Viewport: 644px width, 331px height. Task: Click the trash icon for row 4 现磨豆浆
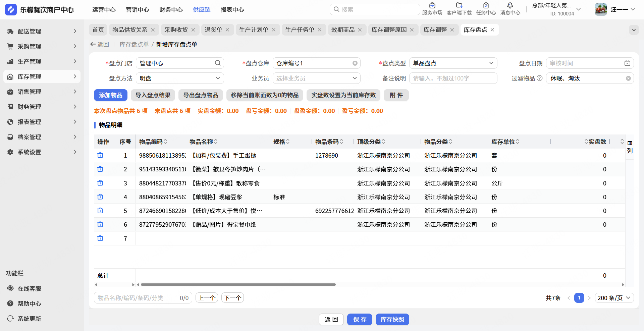coord(100,197)
